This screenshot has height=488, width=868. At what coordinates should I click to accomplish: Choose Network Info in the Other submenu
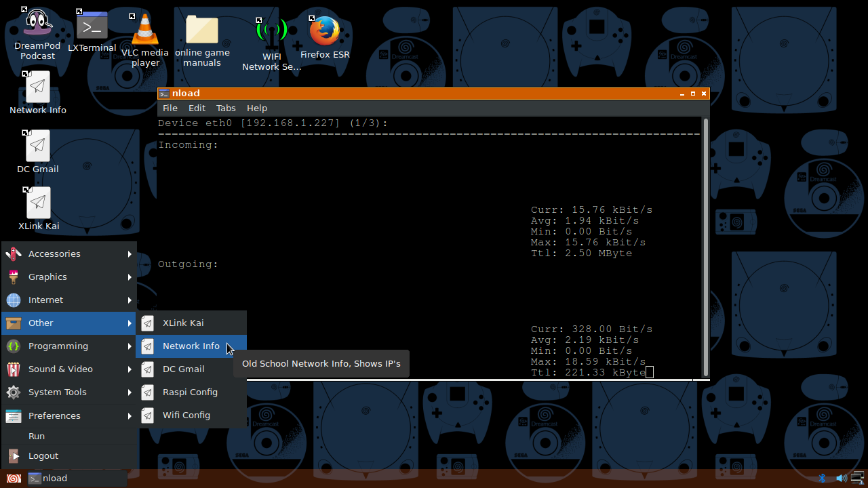coord(191,346)
